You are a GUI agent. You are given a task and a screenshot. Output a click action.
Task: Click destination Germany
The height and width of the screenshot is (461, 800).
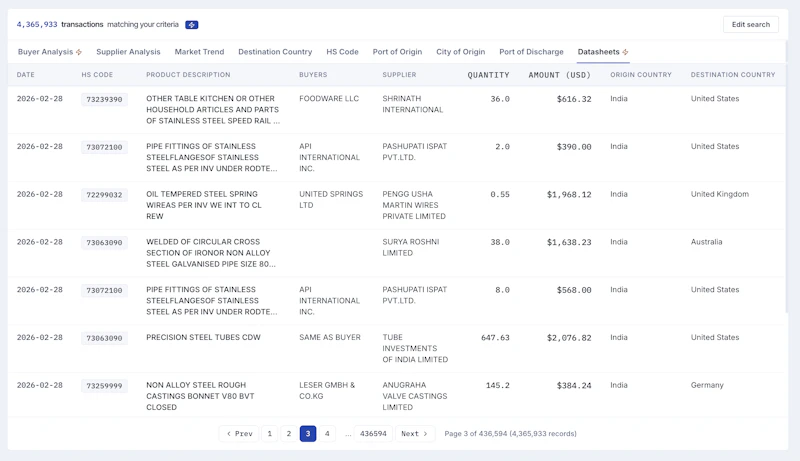coord(707,385)
